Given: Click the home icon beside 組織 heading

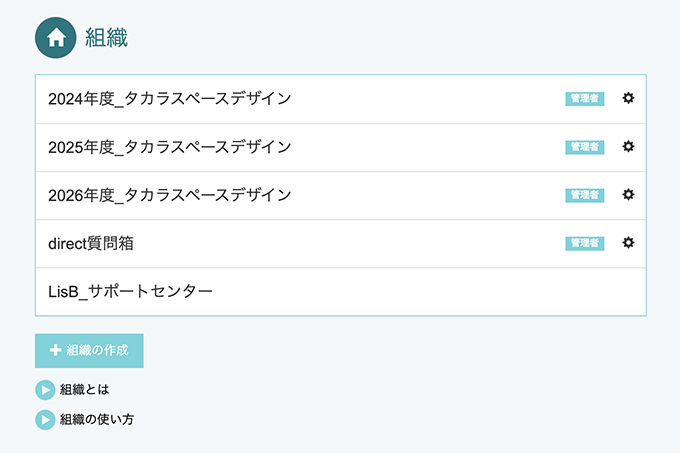Looking at the screenshot, I should [x=56, y=38].
